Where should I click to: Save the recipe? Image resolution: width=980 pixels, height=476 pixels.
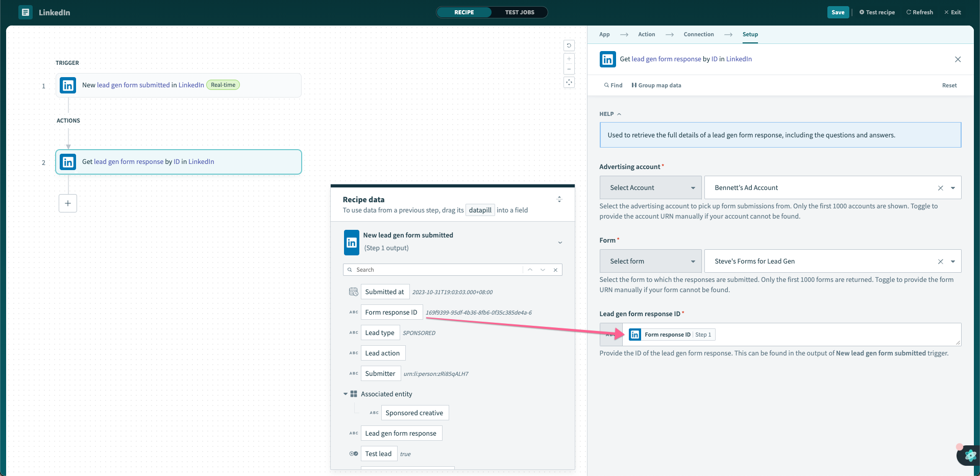(x=838, y=12)
